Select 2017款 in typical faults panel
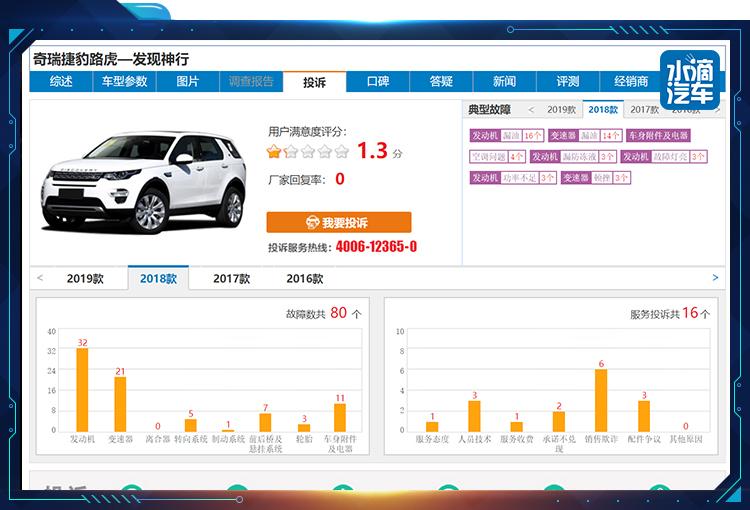 (x=644, y=110)
